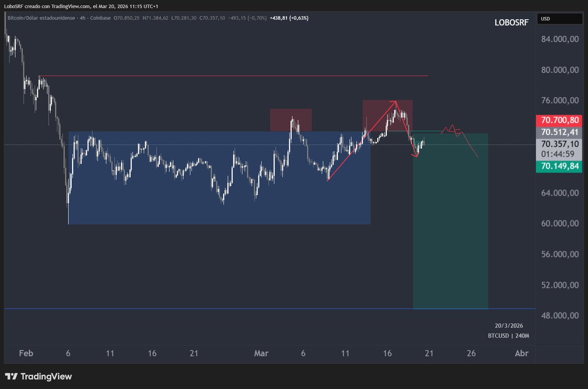
Task: Select the close value C70.357,10 in legend
Action: coord(212,18)
